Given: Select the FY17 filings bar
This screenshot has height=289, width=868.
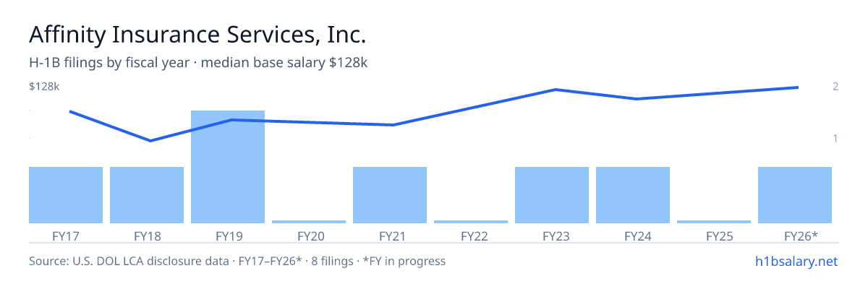Looking at the screenshot, I should pos(66,195).
